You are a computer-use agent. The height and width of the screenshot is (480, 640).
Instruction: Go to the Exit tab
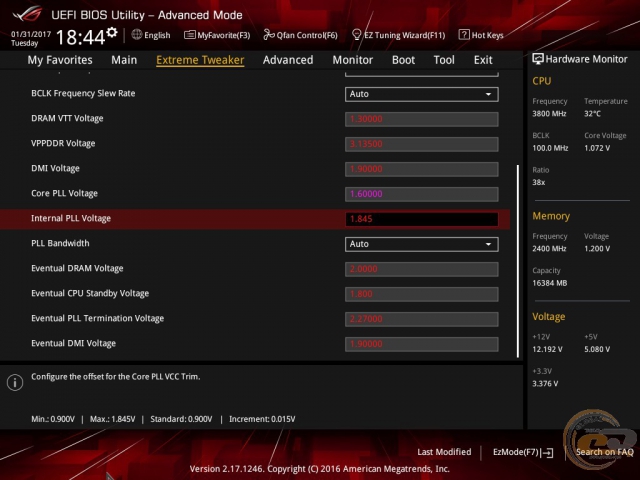[483, 60]
